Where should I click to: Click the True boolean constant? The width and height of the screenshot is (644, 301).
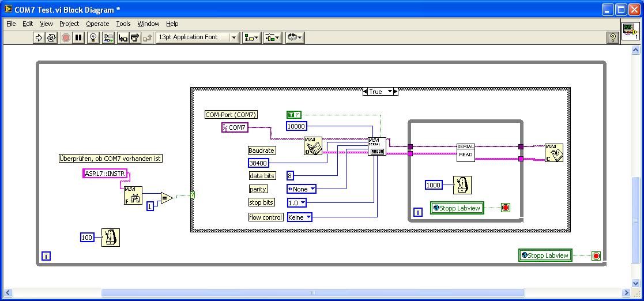(294, 115)
